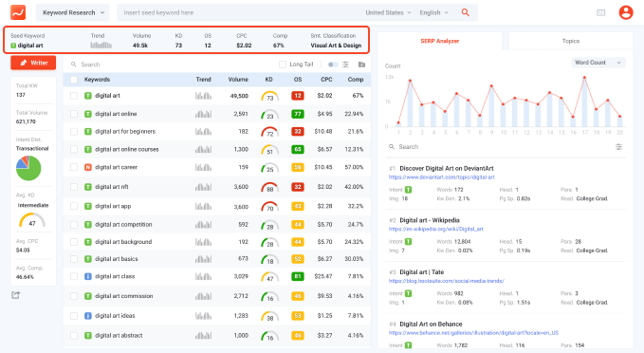Screen dimensions: 644x353
Task: Open the United States country dropdown
Action: pyautogui.click(x=388, y=12)
